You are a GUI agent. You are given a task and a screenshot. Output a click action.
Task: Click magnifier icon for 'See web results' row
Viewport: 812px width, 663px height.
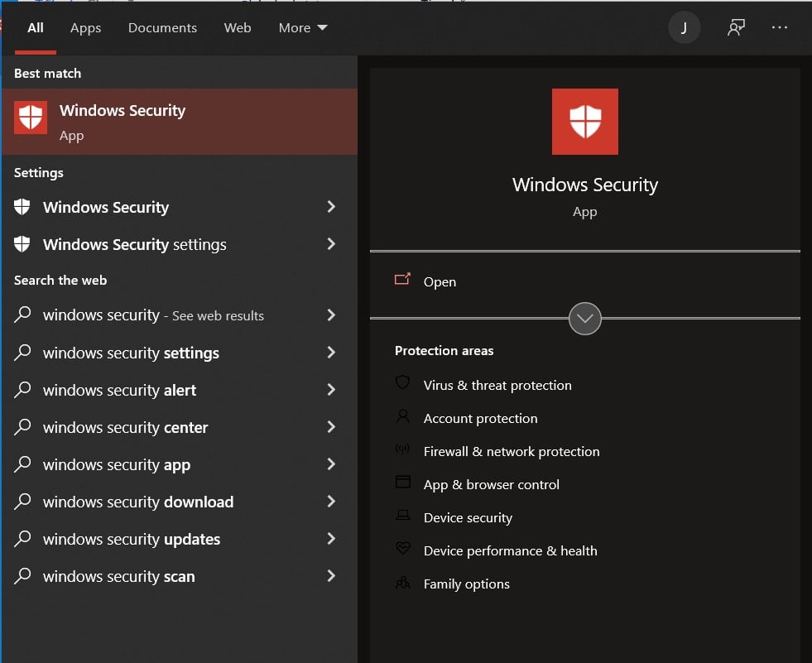click(x=22, y=315)
